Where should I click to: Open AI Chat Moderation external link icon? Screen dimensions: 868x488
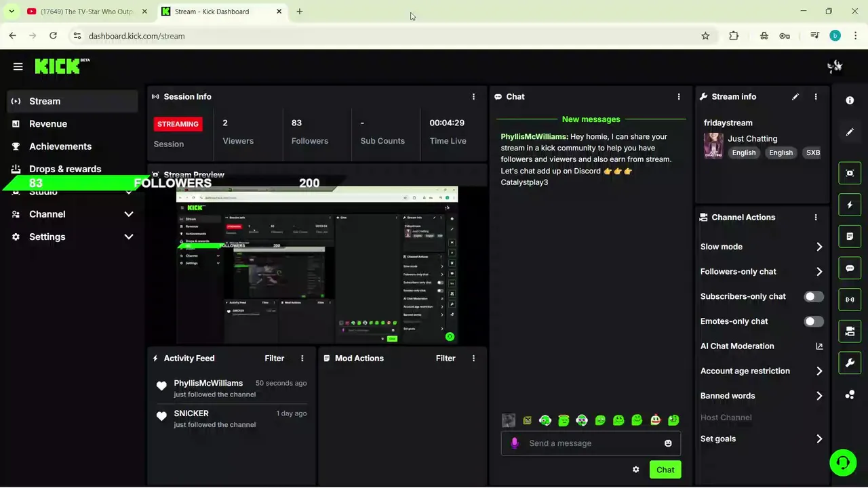pyautogui.click(x=819, y=346)
